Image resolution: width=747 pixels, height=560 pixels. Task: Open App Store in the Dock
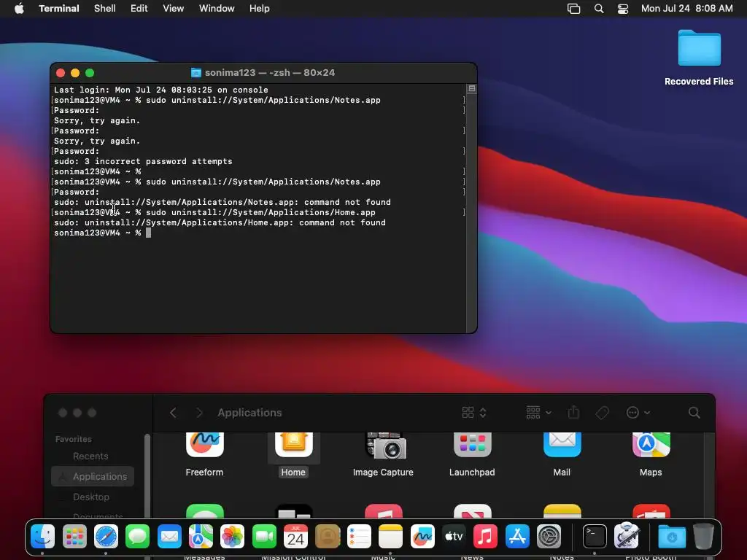(x=517, y=536)
